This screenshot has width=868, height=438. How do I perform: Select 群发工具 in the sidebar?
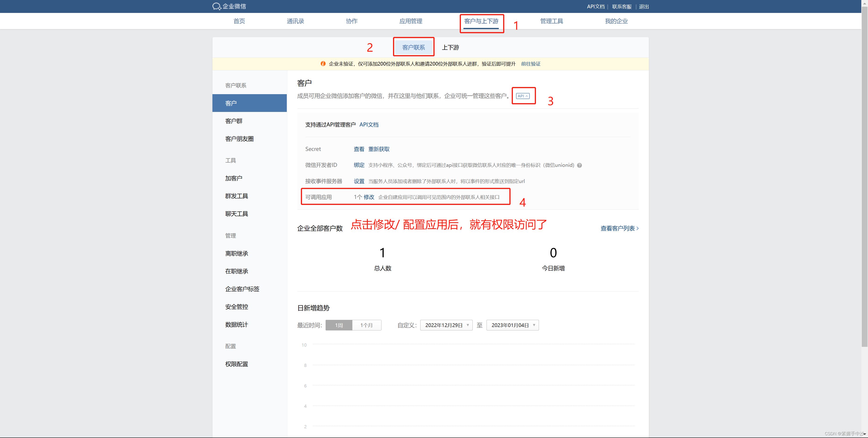[x=236, y=196]
